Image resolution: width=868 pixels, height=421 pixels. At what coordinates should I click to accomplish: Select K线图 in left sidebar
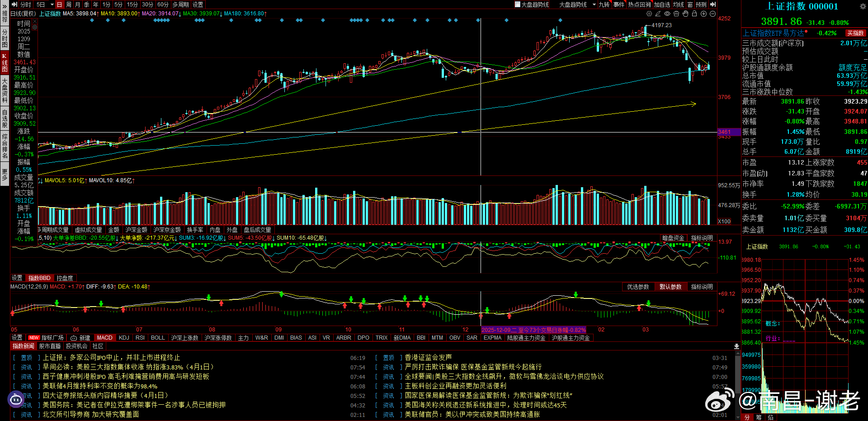[5, 63]
